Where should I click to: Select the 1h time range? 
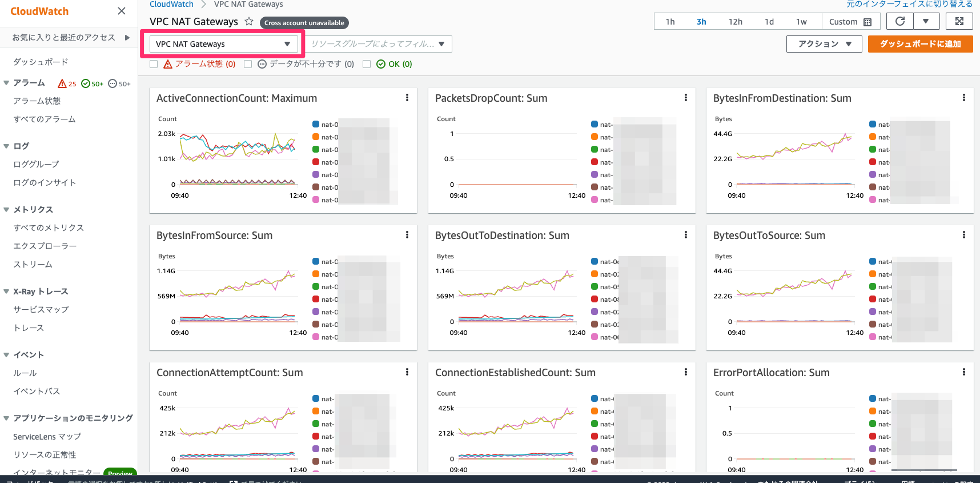click(x=670, y=22)
